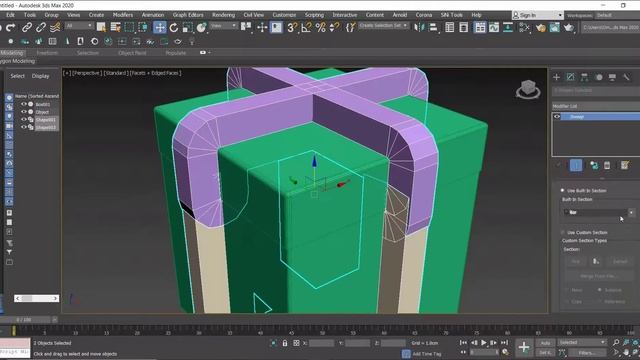Hide Box001 using its eye icon

click(24, 104)
